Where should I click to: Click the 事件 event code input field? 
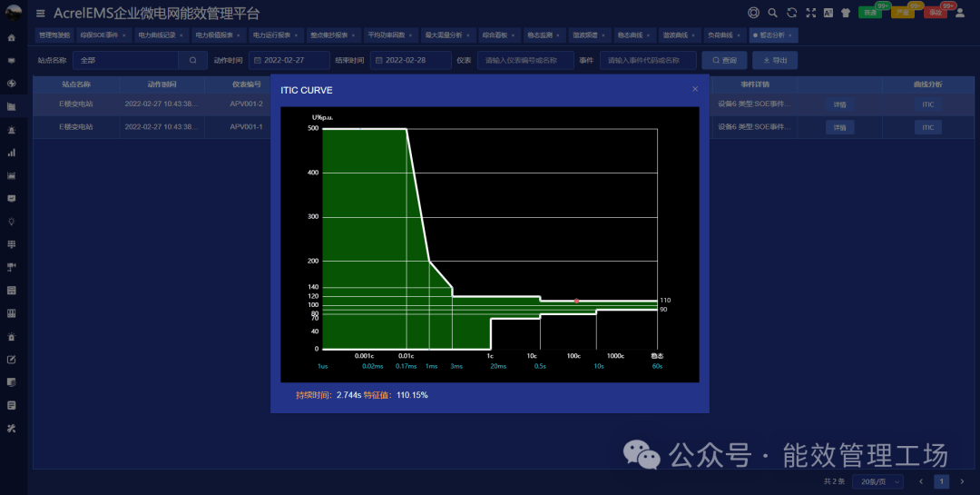click(x=647, y=61)
